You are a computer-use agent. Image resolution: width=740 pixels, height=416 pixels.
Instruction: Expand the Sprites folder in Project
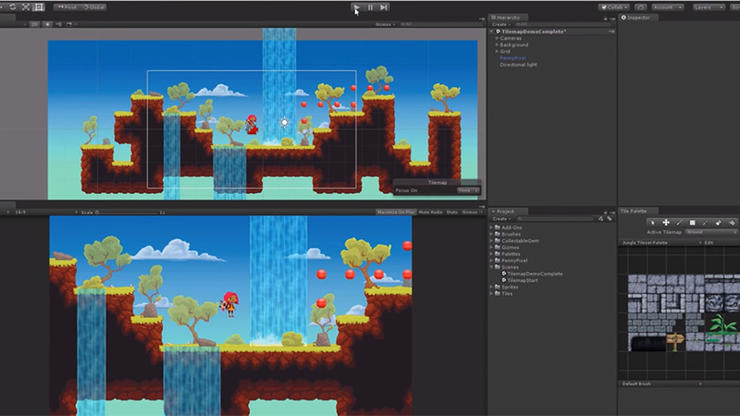492,287
